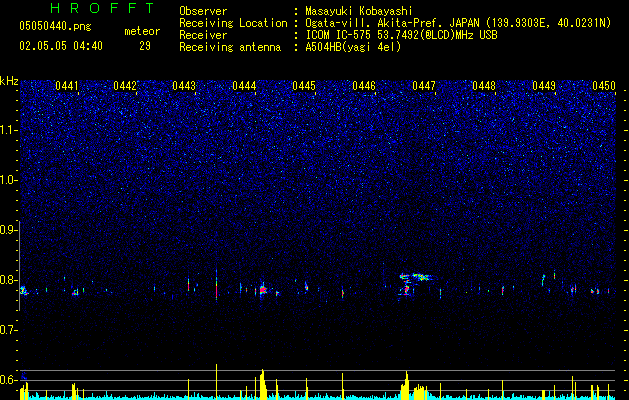
Task: Click the tall echo line before 0444
Action: point(217,284)
